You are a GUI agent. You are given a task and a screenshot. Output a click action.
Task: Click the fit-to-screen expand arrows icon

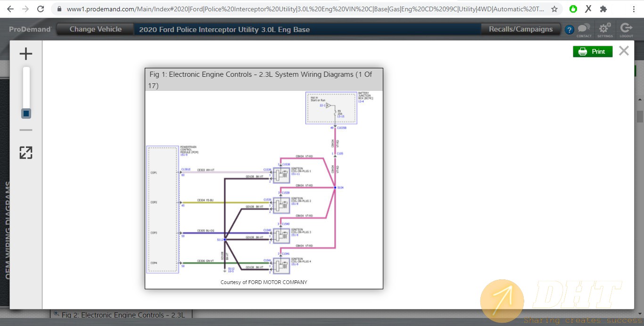[x=26, y=153]
